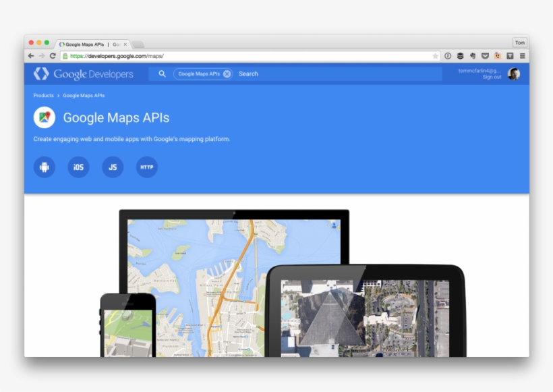Click the Google Developers home logo

point(82,74)
